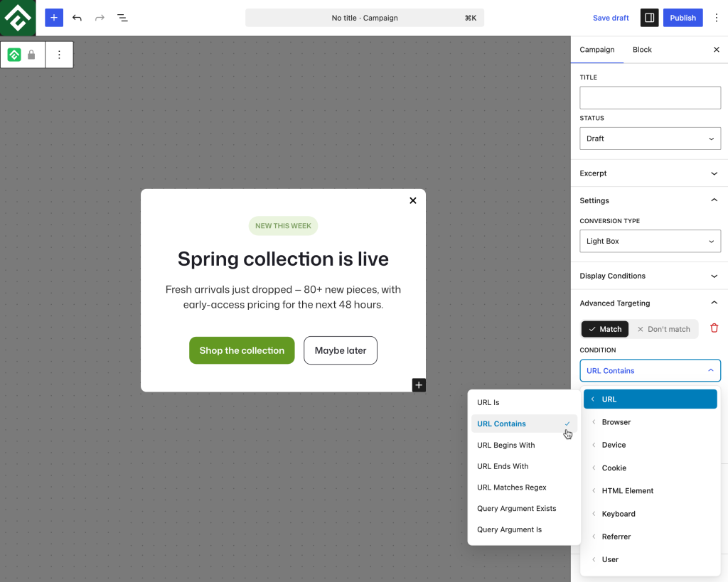
Task: Open the Keyboard condition category
Action: pyautogui.click(x=650, y=514)
